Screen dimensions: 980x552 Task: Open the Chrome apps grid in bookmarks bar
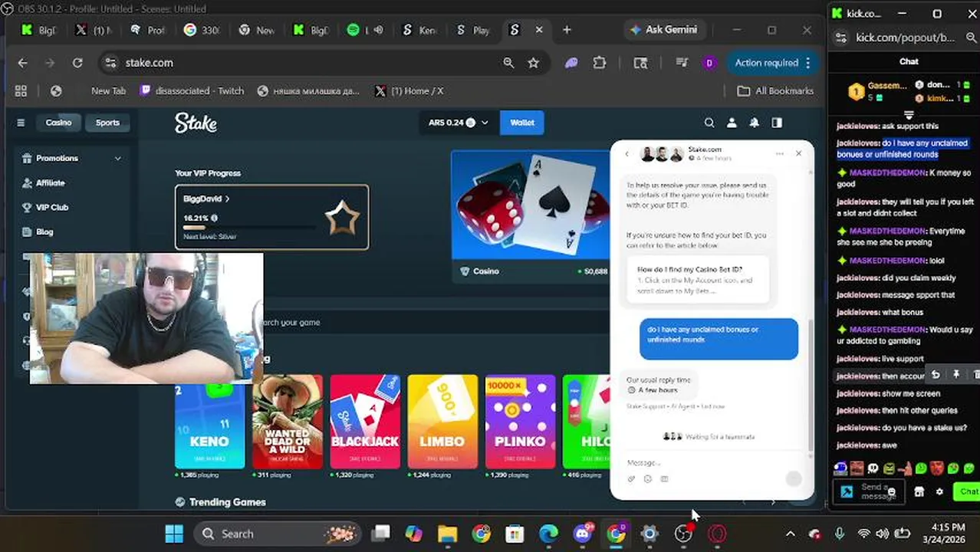[21, 90]
